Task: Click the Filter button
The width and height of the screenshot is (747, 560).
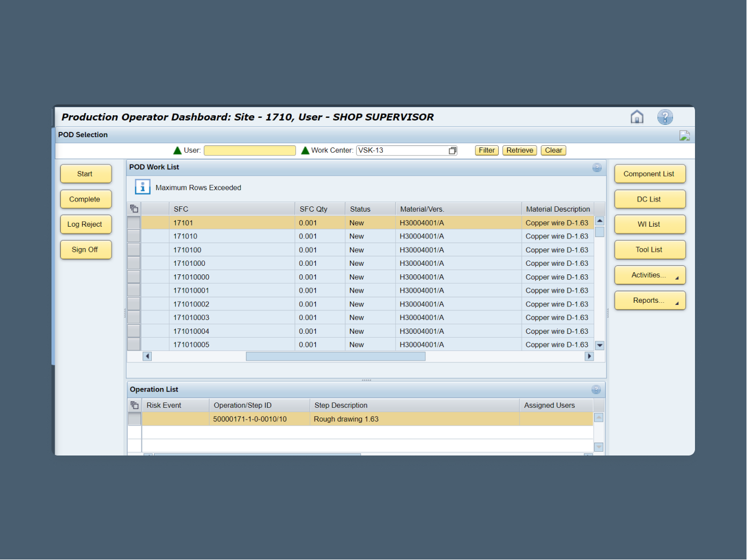Action: coord(487,151)
